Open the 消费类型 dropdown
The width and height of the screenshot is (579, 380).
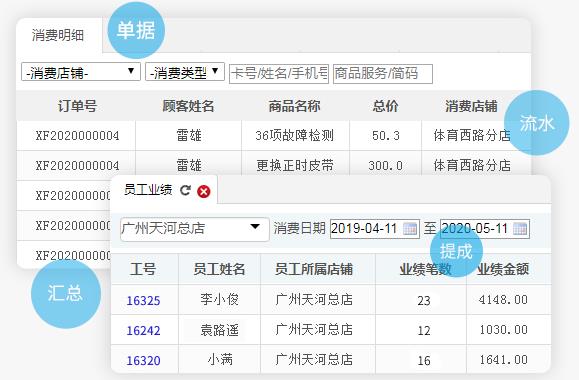(185, 72)
